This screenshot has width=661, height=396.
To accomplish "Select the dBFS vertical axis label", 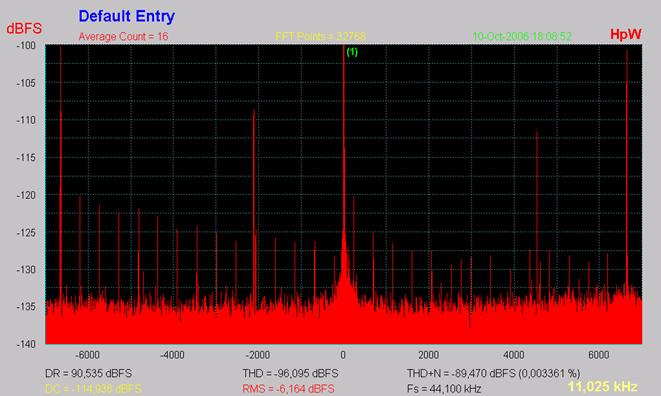I will (x=24, y=29).
